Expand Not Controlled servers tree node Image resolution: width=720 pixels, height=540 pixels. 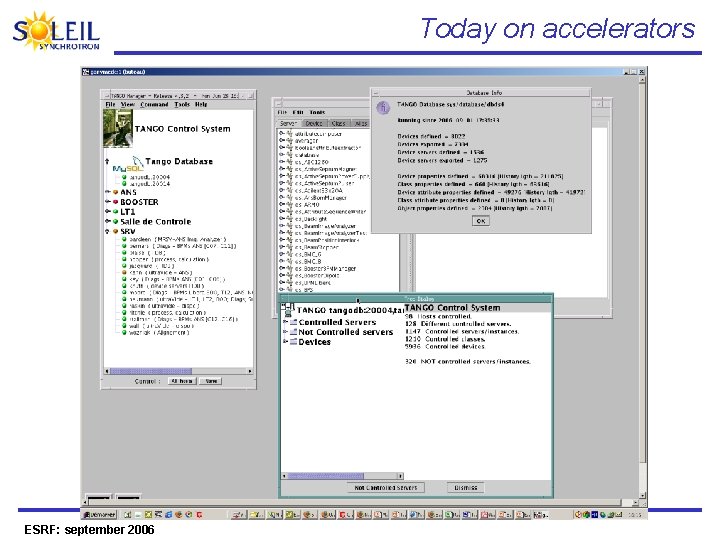coord(285,332)
